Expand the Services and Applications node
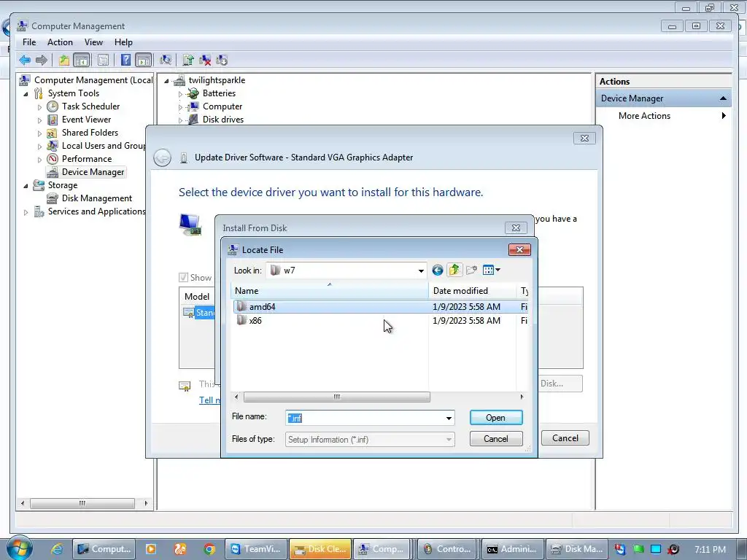Image resolution: width=747 pixels, height=560 pixels. (26, 212)
